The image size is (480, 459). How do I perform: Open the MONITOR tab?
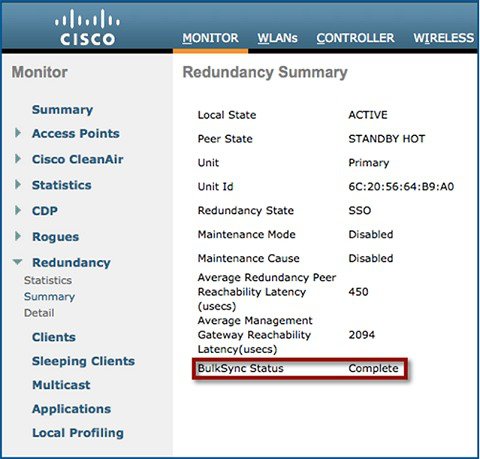coord(210,38)
